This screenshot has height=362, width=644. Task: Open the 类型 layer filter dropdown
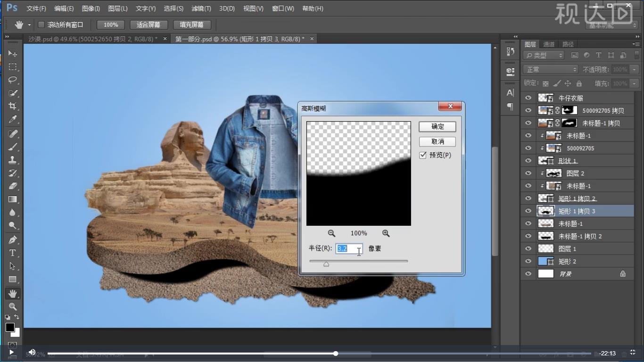pyautogui.click(x=544, y=55)
